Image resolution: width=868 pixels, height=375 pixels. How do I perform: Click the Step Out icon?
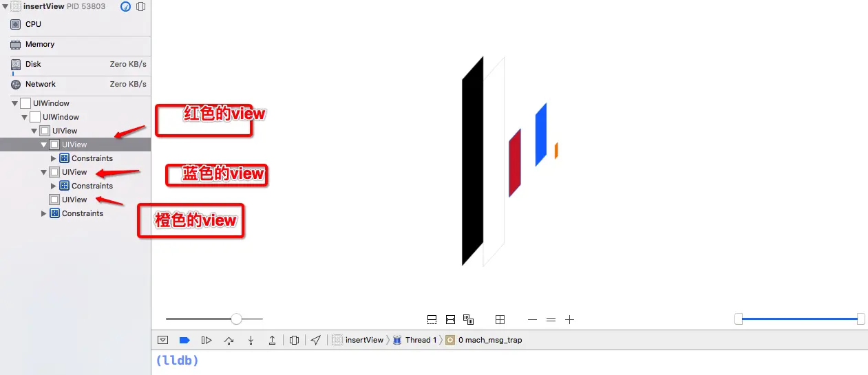point(272,340)
